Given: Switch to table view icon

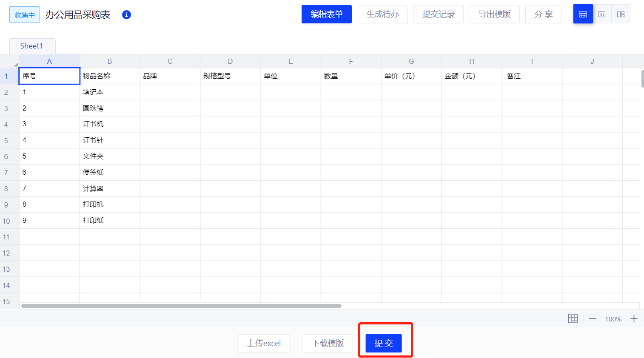Looking at the screenshot, I should 583,14.
